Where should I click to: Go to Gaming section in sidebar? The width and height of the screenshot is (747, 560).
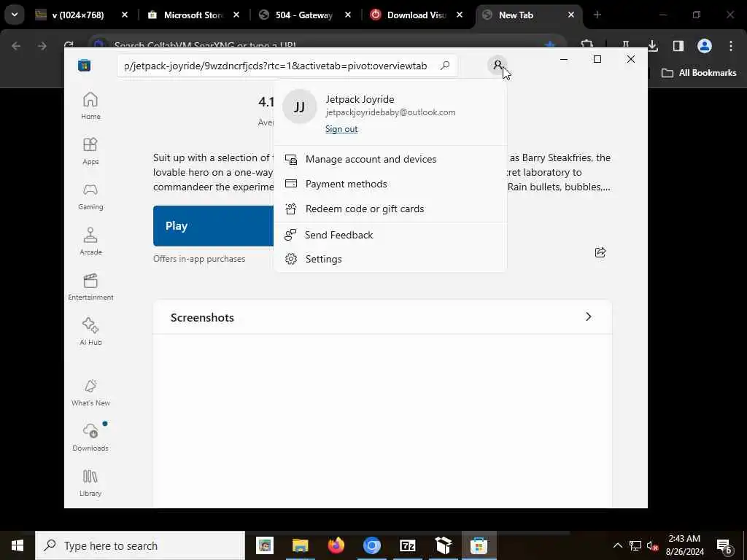click(x=90, y=196)
